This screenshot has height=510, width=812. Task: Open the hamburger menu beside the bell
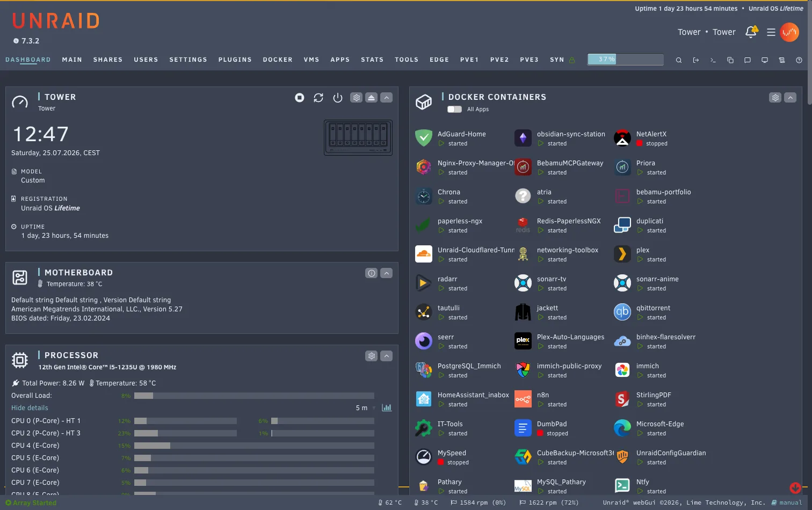(x=771, y=32)
